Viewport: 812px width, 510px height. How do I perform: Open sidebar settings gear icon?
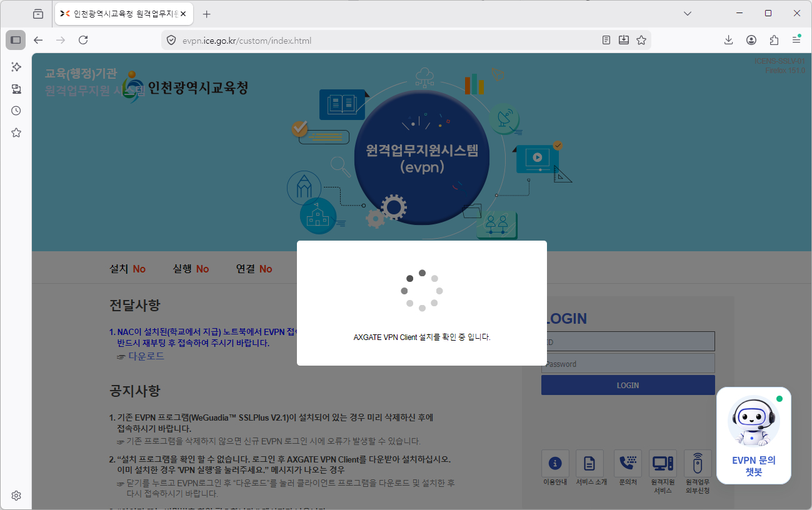[16, 496]
